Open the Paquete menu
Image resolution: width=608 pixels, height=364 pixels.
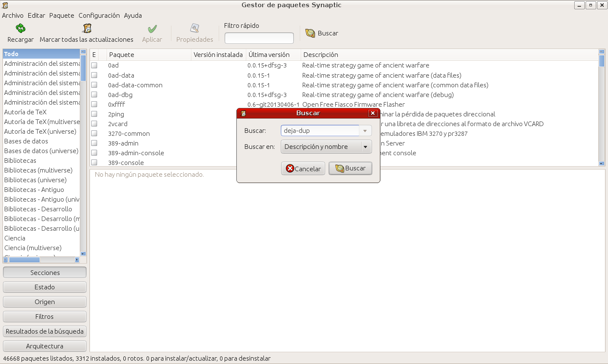point(62,16)
